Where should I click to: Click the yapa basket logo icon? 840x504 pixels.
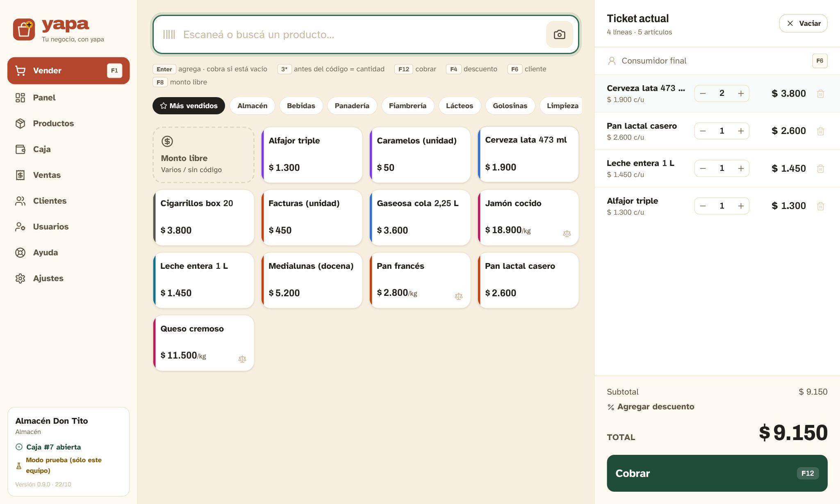24,30
